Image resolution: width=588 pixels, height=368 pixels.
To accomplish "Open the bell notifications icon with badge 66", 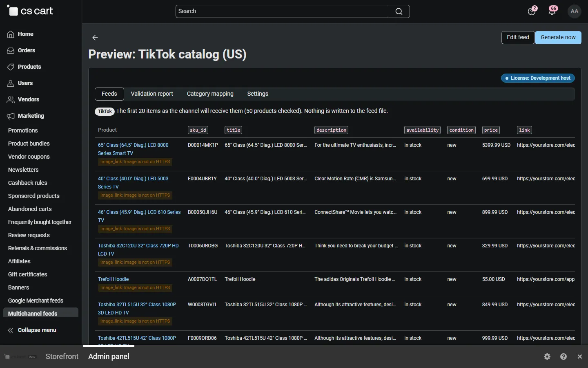I will click(x=552, y=11).
